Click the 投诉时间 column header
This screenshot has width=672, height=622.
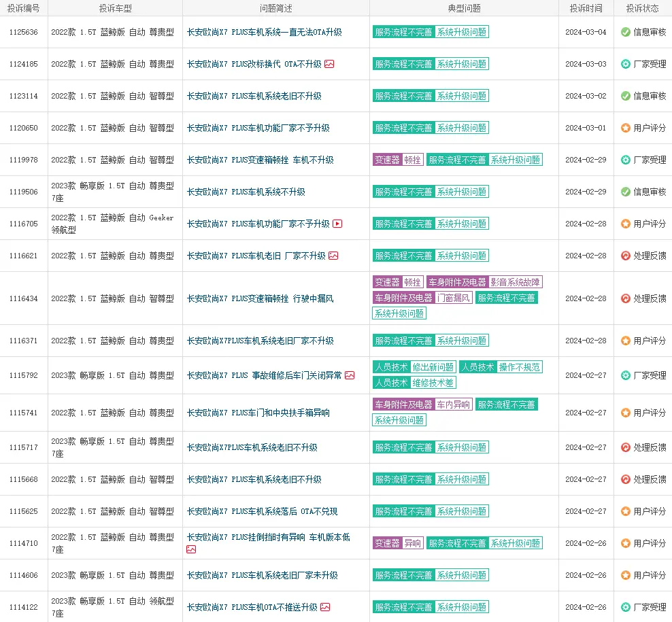point(586,8)
